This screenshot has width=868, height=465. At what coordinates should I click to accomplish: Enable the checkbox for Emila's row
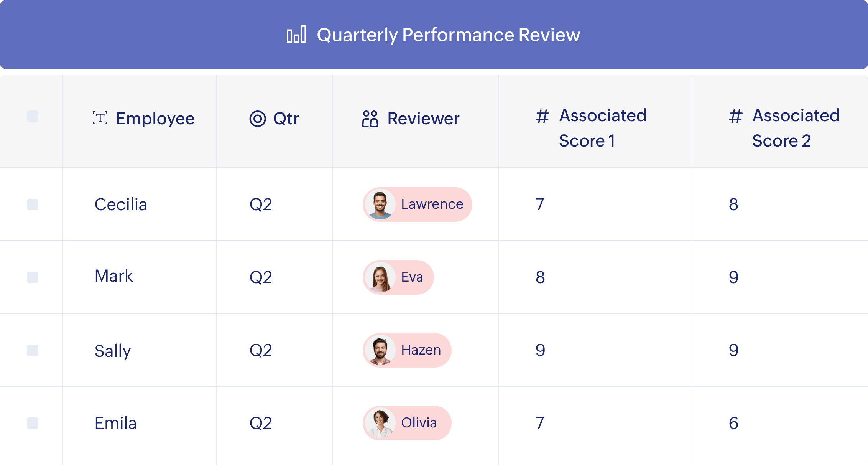[x=33, y=423]
